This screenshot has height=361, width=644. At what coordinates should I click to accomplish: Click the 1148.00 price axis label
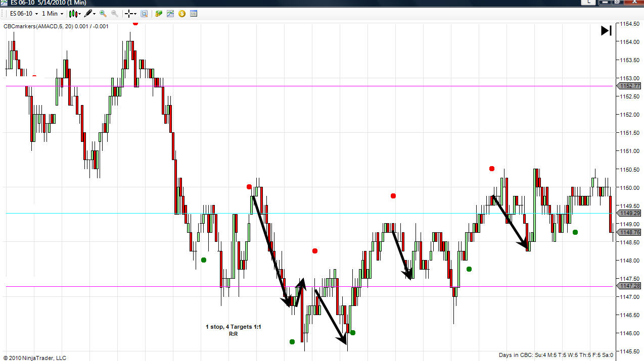tap(630, 261)
